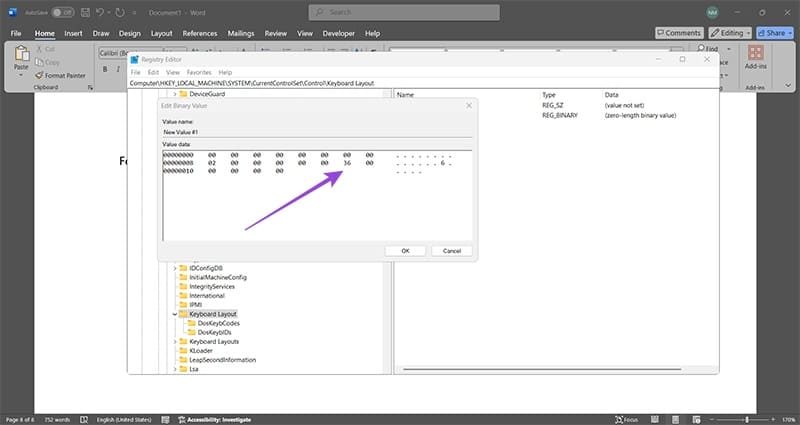Image resolution: width=800 pixels, height=425 pixels.
Task: Switch to the Developer ribbon tab
Action: coord(338,33)
